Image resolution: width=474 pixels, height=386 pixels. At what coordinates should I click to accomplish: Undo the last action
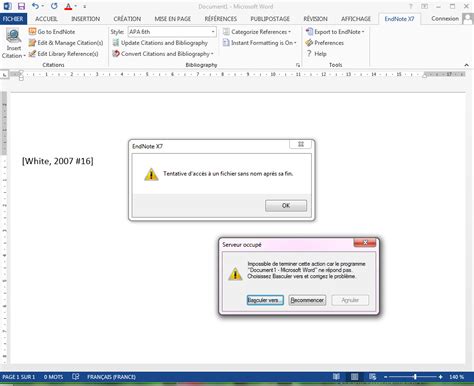[35, 6]
